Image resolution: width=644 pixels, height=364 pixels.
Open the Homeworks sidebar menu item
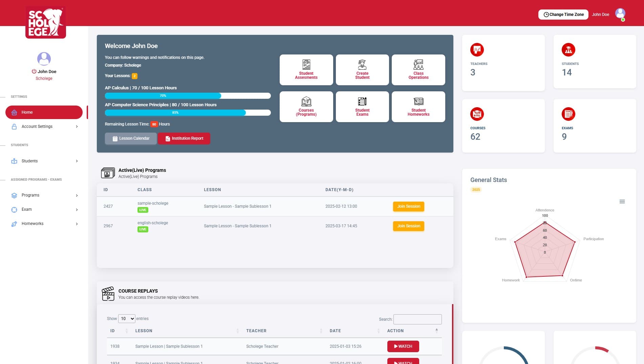click(44, 224)
